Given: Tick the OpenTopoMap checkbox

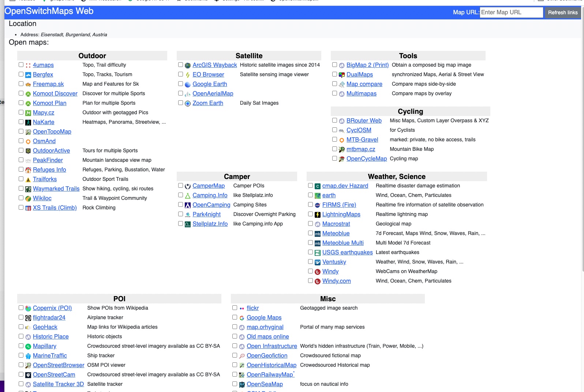Looking at the screenshot, I should pos(21,131).
